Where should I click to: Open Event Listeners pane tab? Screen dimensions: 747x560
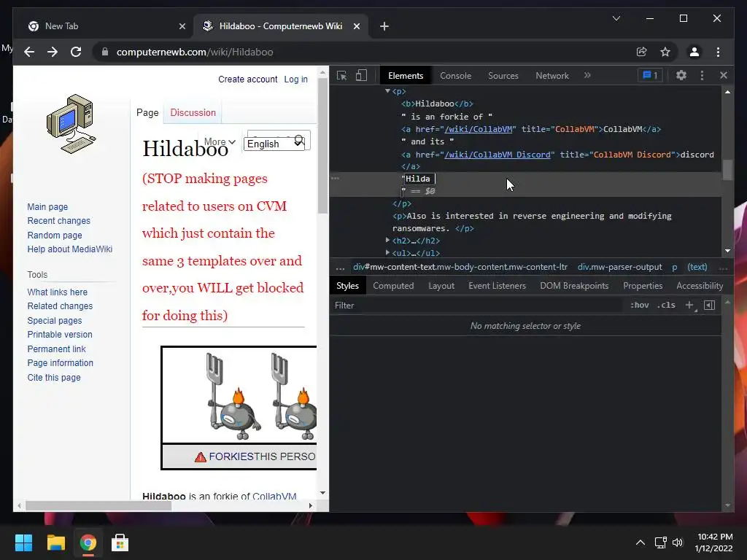coord(497,285)
